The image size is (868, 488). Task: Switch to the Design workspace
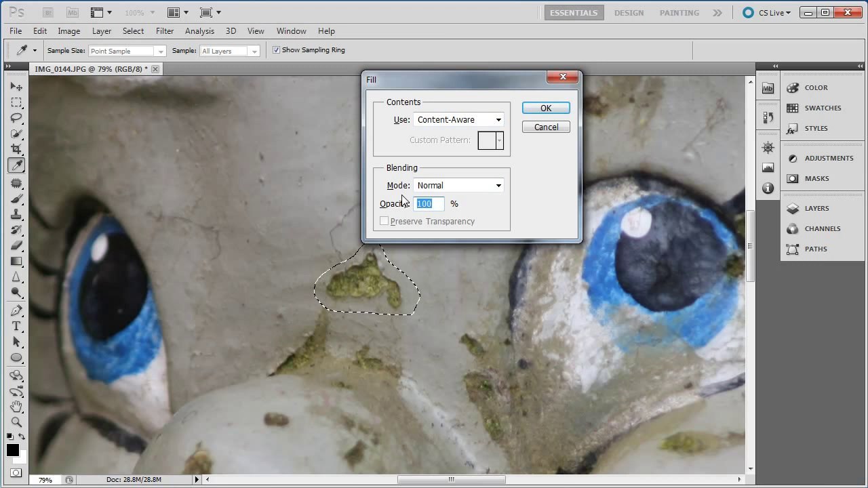[629, 12]
